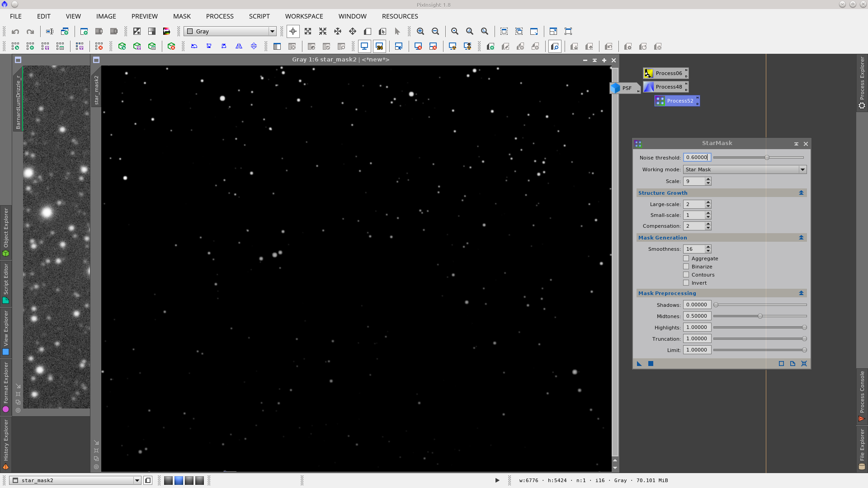Collapse the Structure Growth section
The height and width of the screenshot is (488, 868).
[x=801, y=193]
